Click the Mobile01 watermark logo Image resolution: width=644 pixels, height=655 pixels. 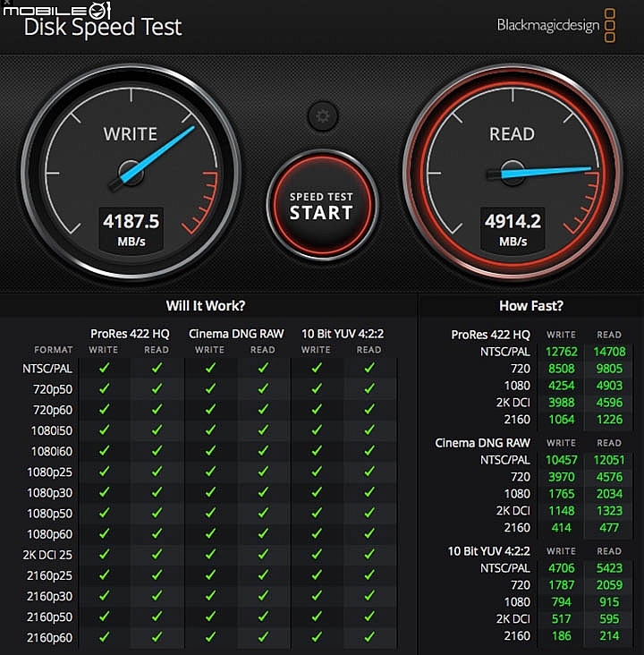click(57, 10)
